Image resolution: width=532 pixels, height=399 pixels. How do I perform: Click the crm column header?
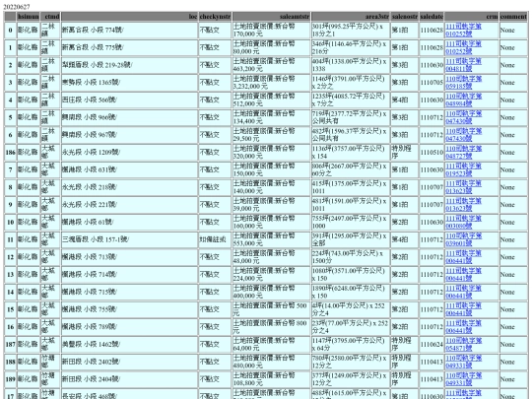pyautogui.click(x=472, y=17)
